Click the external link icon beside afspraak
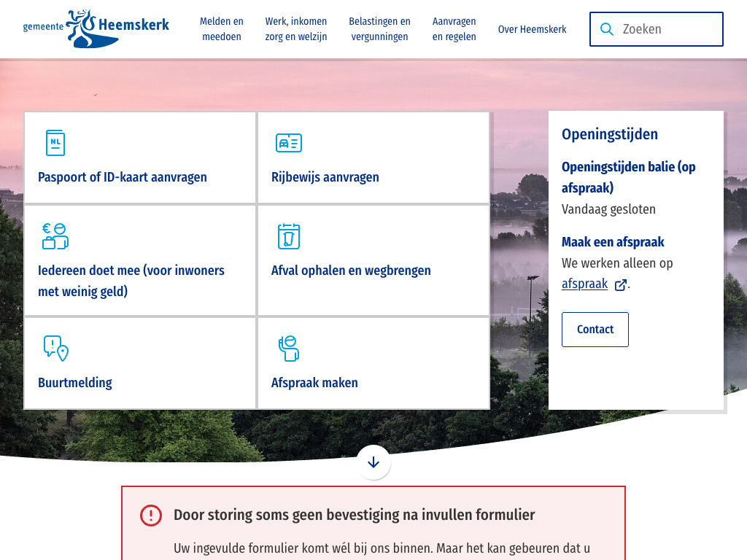Viewport: 747px width, 560px height. [620, 285]
